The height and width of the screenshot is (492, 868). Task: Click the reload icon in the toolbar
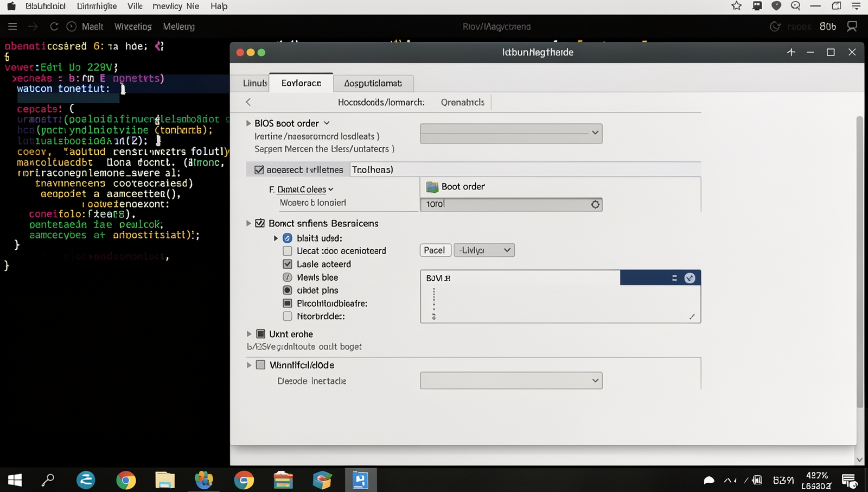[x=54, y=26]
